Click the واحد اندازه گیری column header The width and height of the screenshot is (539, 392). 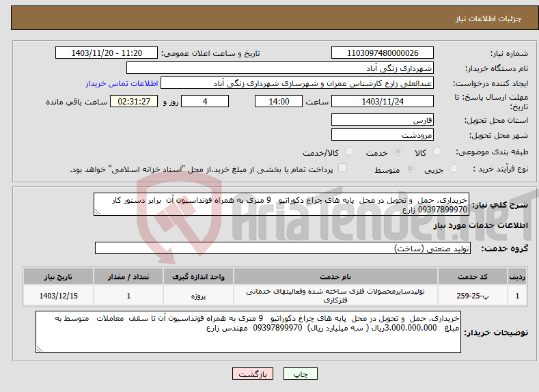click(x=198, y=277)
